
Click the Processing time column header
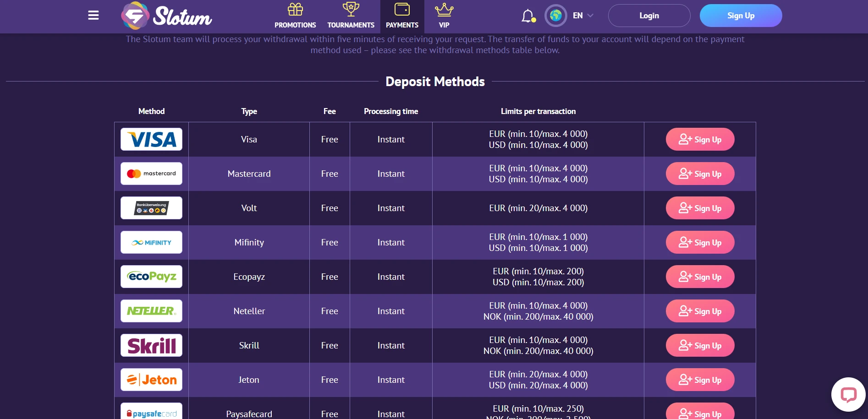point(391,111)
